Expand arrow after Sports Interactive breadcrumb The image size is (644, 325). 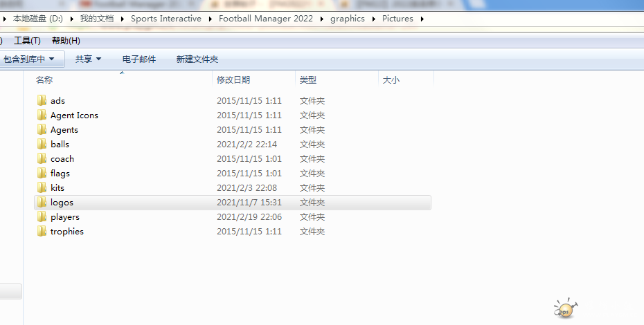[x=210, y=19]
